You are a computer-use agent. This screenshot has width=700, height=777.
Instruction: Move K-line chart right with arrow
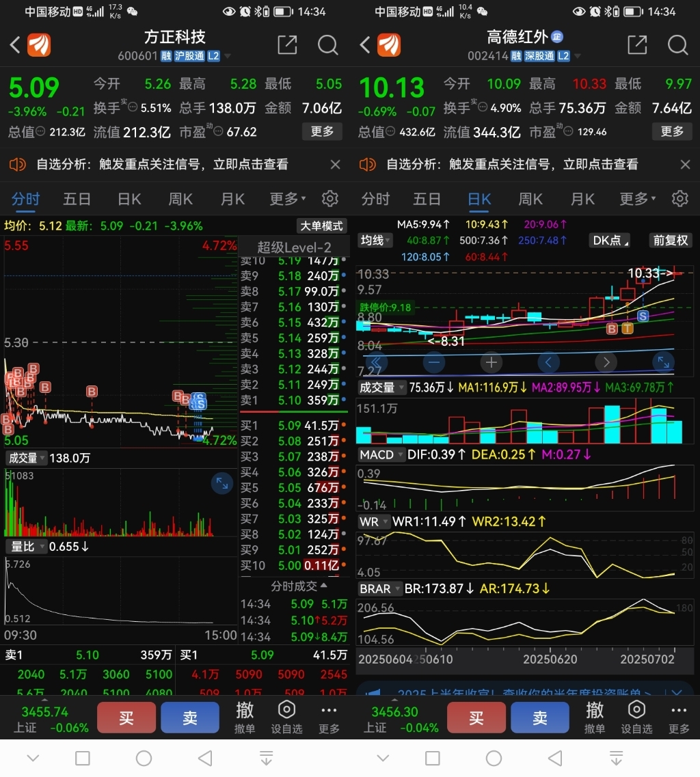pos(606,363)
